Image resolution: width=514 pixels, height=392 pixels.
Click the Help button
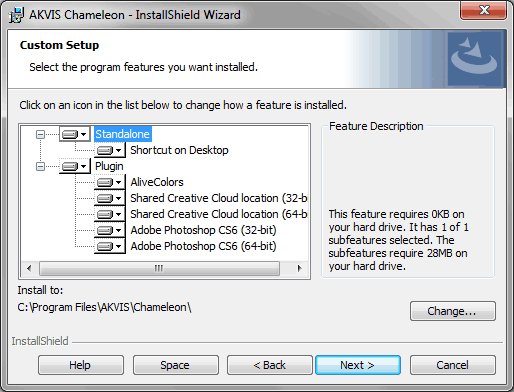[81, 365]
